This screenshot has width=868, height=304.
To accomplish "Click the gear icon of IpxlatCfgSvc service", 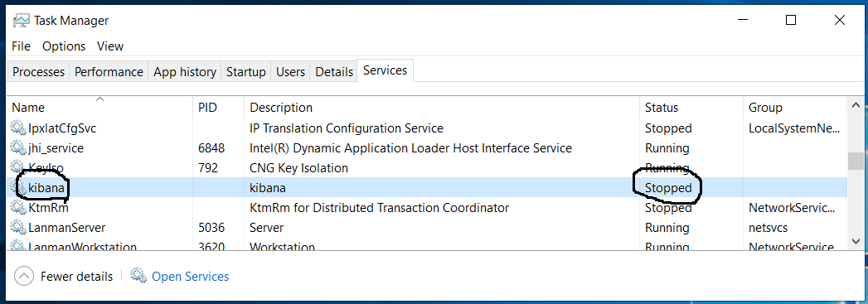I will [x=18, y=128].
